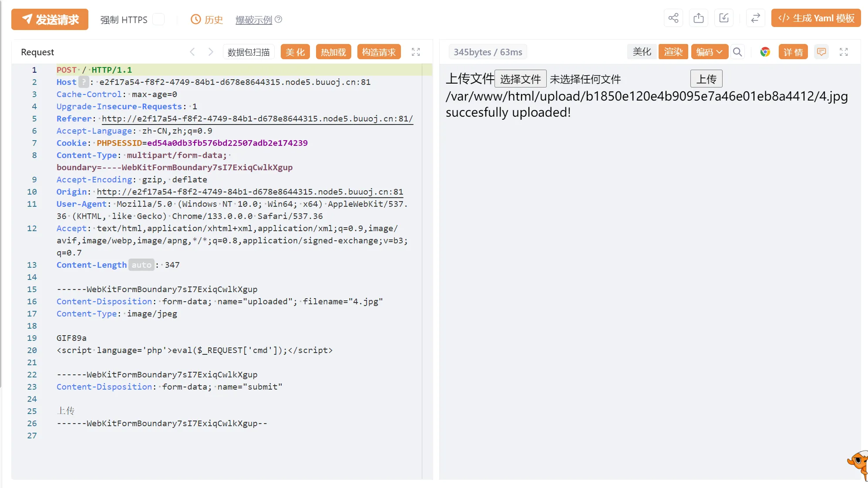The image size is (868, 488).
Task: Go to next request arrow
Action: point(211,52)
